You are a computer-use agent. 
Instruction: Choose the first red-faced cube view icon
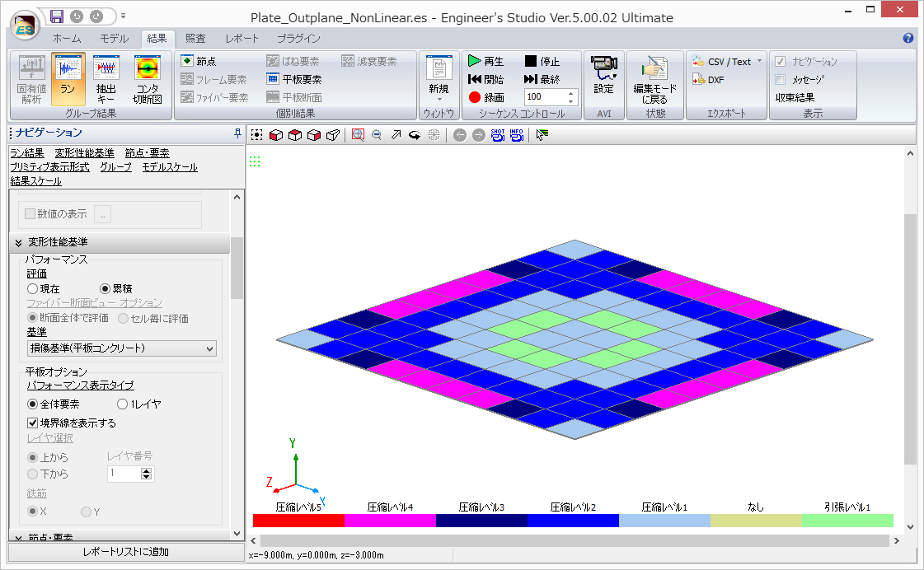coord(276,135)
